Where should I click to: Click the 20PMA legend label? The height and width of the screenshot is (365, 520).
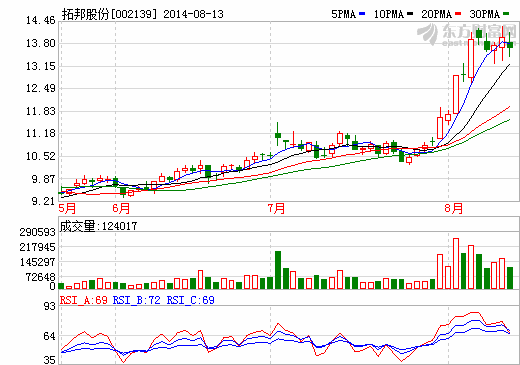437,14
